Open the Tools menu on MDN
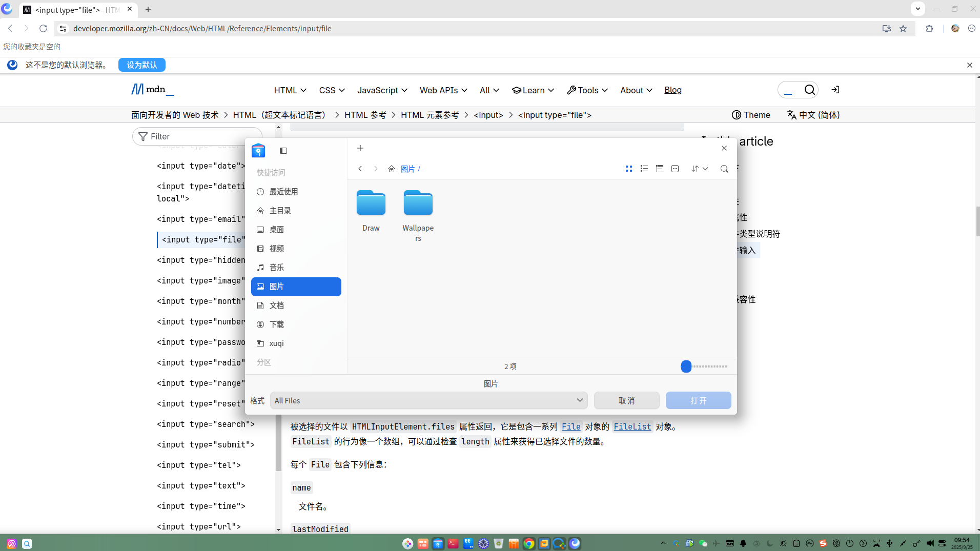The width and height of the screenshot is (980, 551). tap(587, 90)
